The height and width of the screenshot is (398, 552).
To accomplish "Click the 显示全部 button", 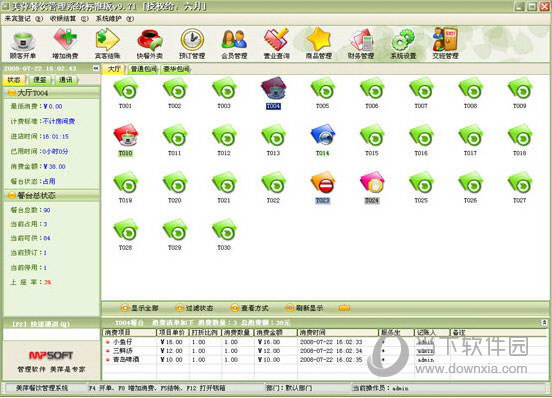I will point(139,308).
